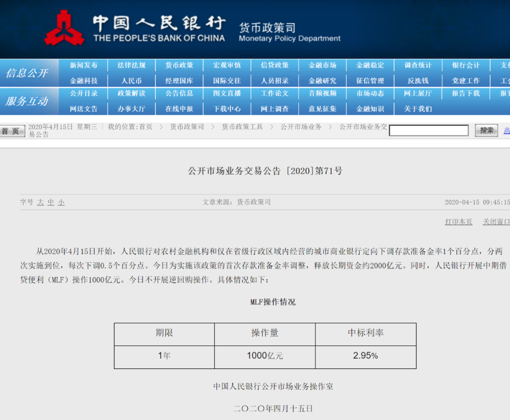Open 办事大厅 link

tap(131, 109)
